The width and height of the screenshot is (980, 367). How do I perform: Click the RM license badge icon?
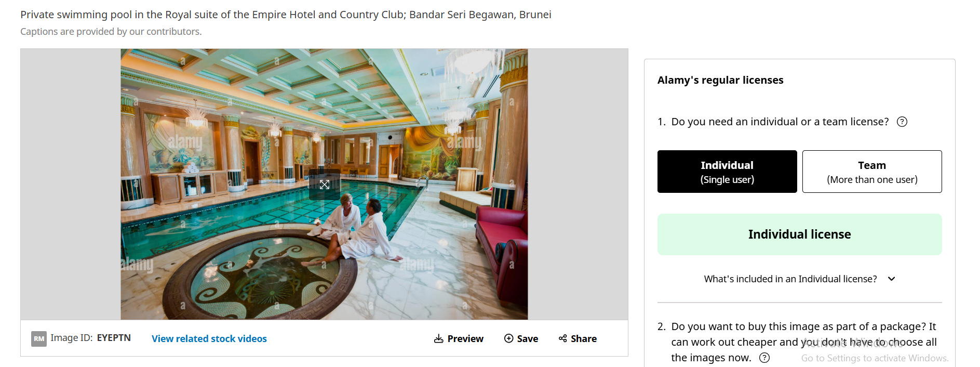(39, 339)
